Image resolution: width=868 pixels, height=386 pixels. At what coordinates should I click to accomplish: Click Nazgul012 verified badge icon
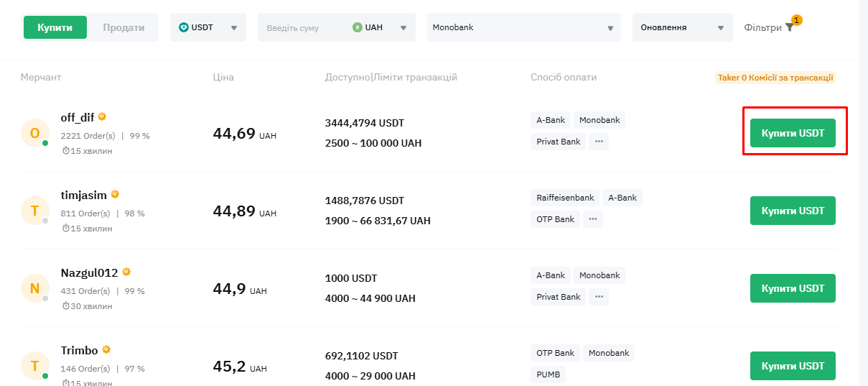pyautogui.click(x=126, y=272)
